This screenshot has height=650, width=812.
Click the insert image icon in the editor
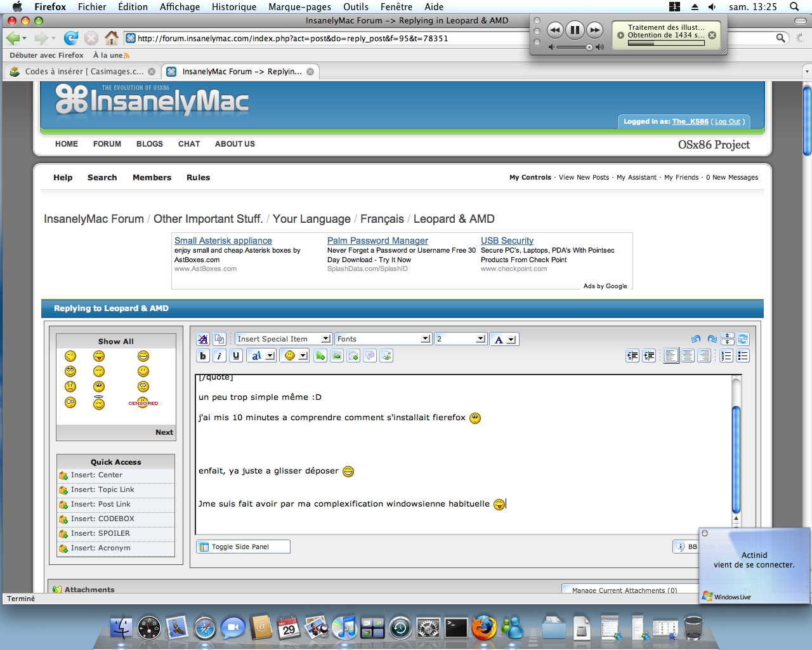[x=337, y=355]
